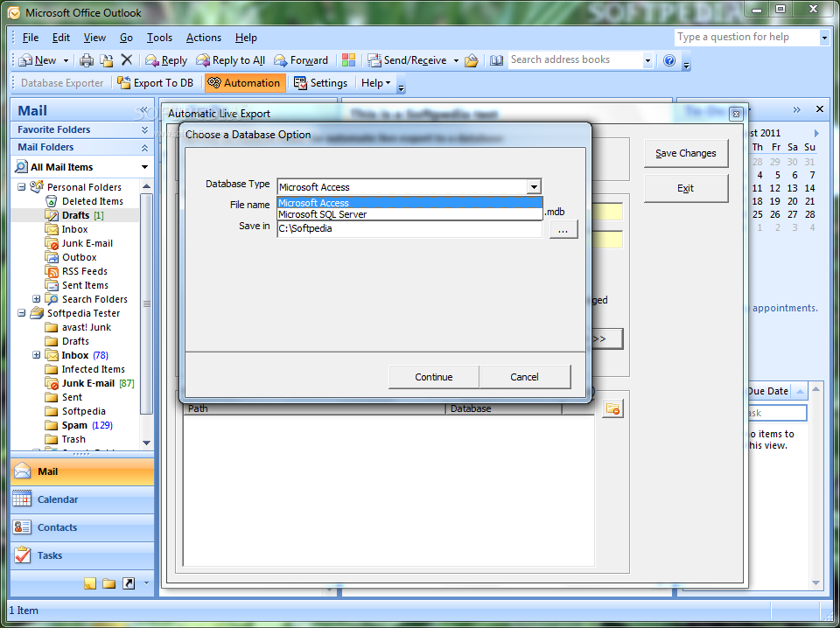Open Junk E-mail under Personal Folders

pyautogui.click(x=87, y=243)
